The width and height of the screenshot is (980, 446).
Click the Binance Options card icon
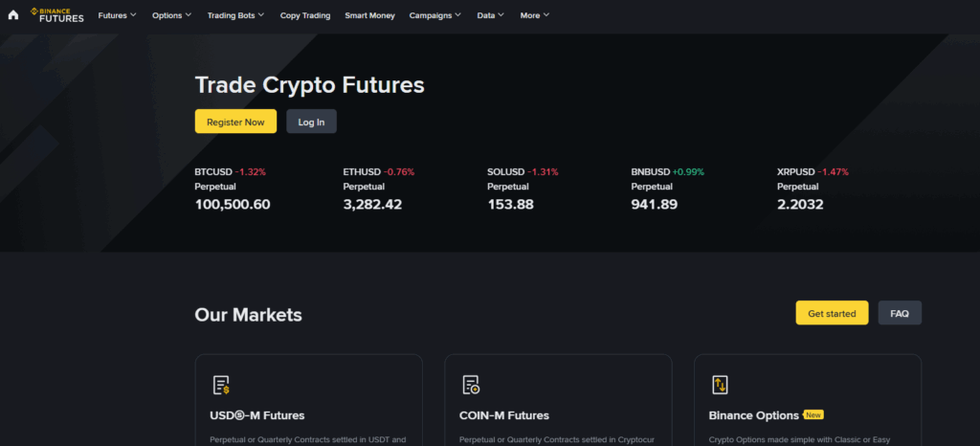tap(720, 385)
